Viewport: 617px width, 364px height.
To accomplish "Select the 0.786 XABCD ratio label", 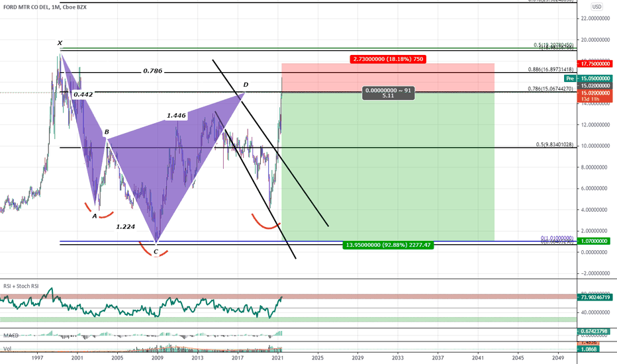I will (x=153, y=71).
